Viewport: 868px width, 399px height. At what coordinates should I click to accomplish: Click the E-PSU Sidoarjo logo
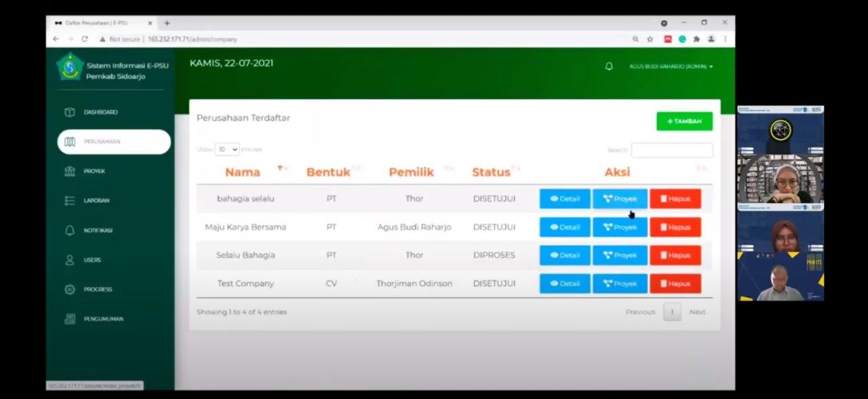70,68
